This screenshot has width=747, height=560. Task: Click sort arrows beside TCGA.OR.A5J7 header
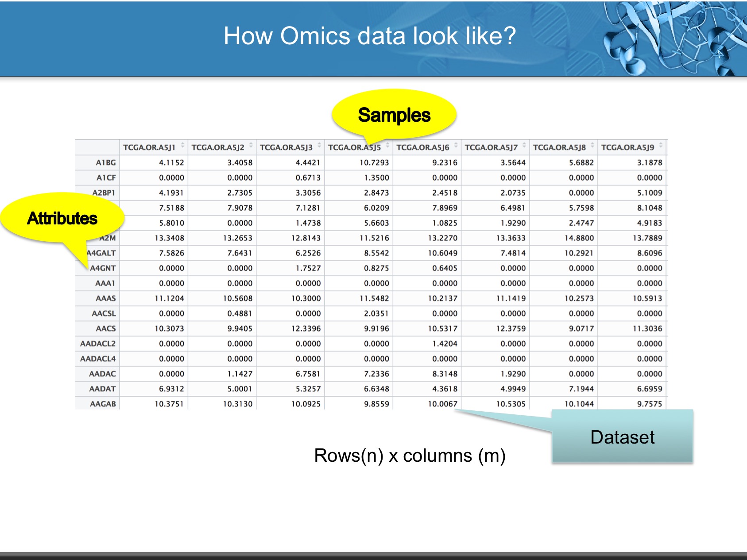pyautogui.click(x=524, y=146)
